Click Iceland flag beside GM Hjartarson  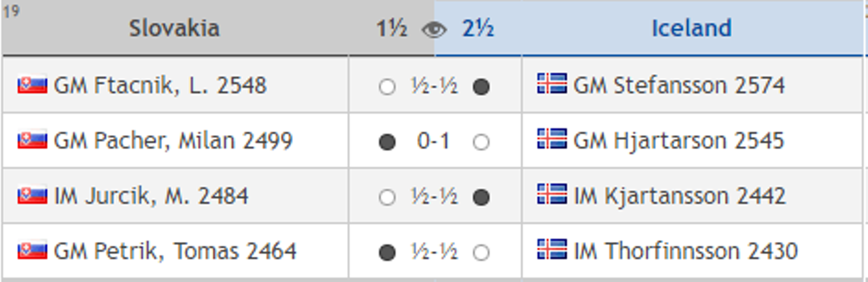(x=552, y=139)
